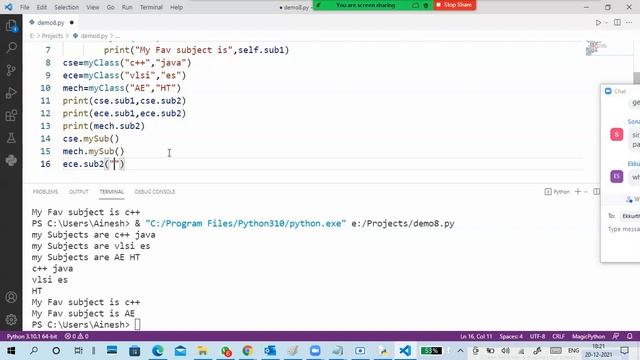Switch to the Problems panel tab
Viewport: 640px width, 360px height.
45,191
